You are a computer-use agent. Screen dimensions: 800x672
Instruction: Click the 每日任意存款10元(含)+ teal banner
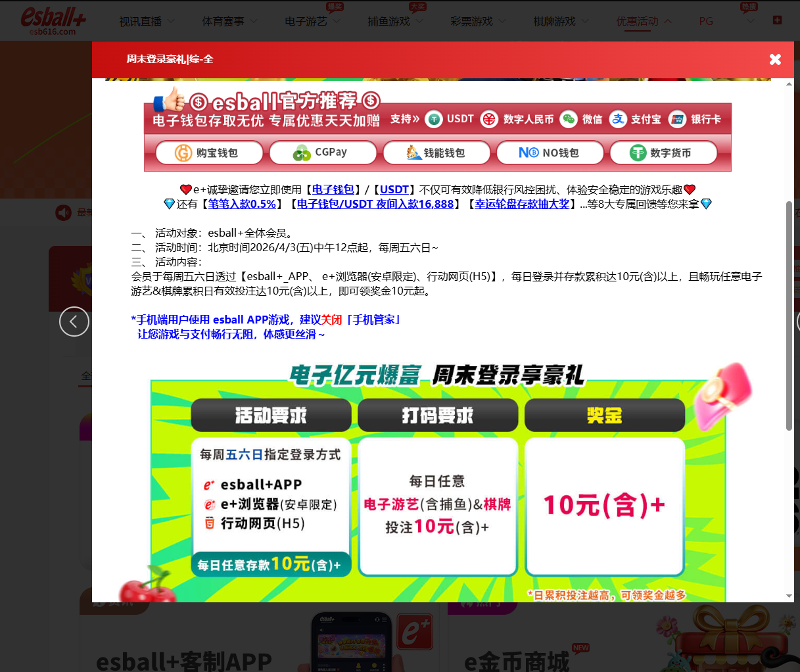click(271, 564)
